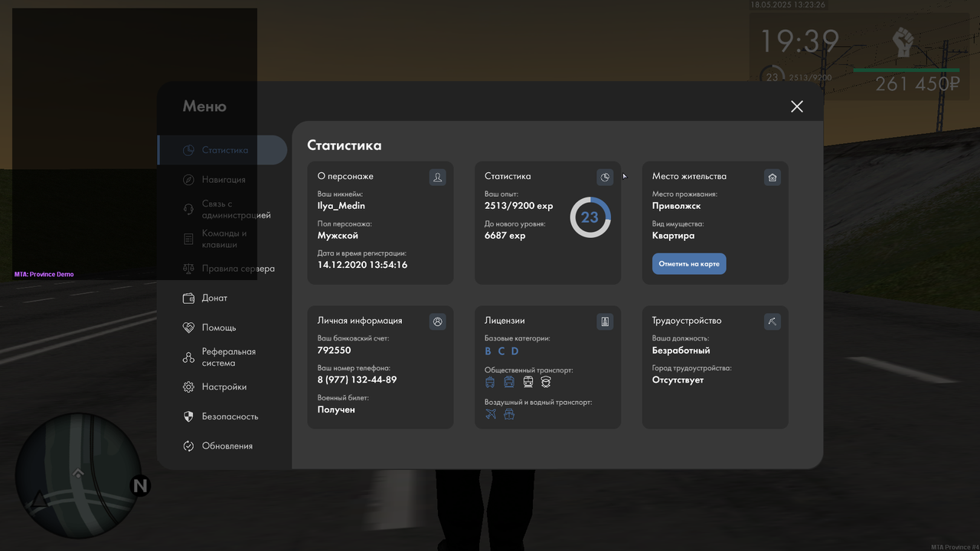Click the N compass marker on minimap
This screenshot has width=980, height=551.
[140, 485]
